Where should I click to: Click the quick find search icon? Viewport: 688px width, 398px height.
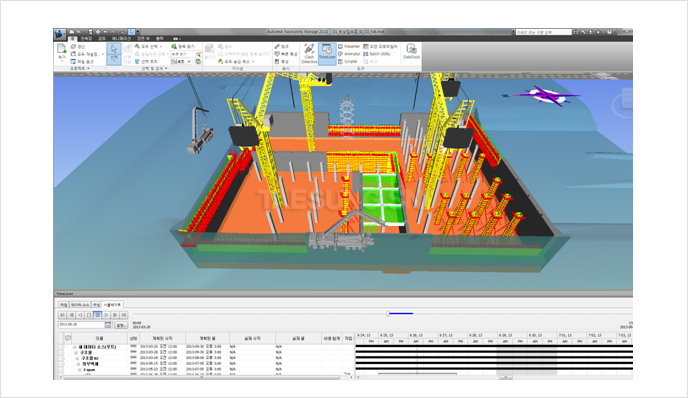point(199,54)
